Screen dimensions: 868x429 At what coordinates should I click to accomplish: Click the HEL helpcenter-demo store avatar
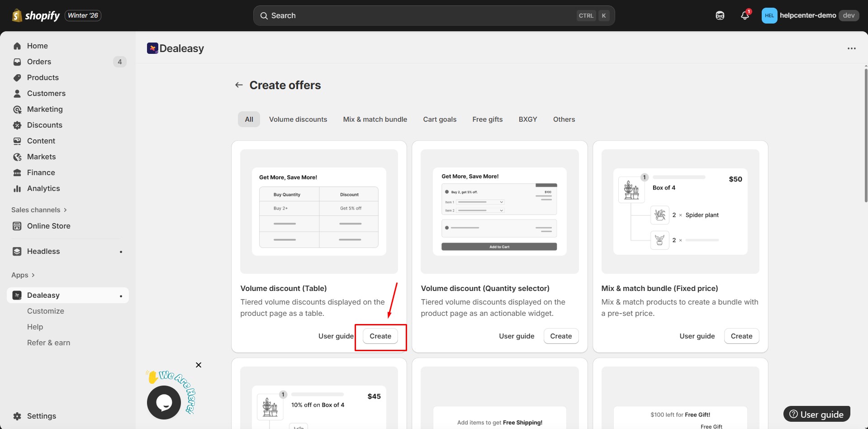click(769, 15)
